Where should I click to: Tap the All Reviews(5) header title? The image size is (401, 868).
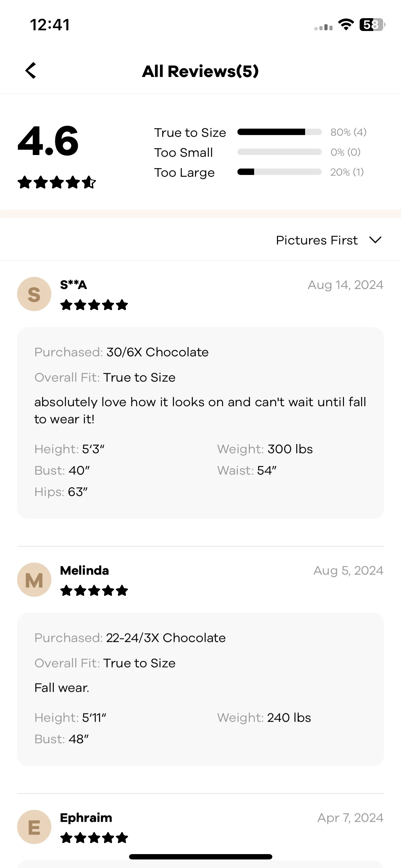point(200,71)
